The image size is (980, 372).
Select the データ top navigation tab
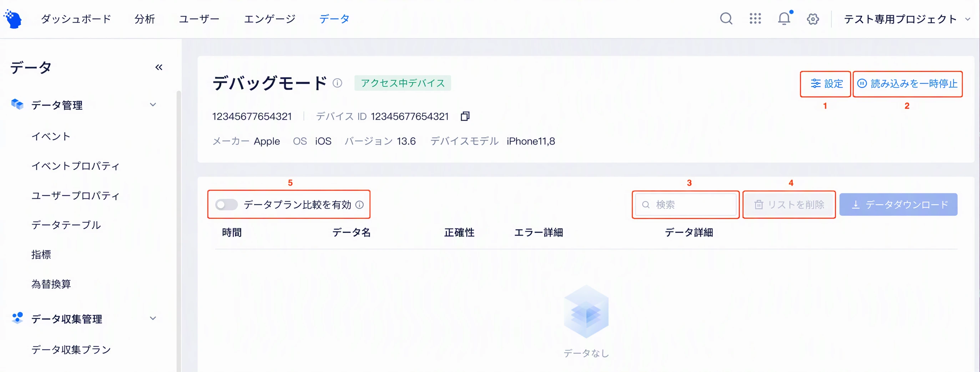pyautogui.click(x=334, y=19)
